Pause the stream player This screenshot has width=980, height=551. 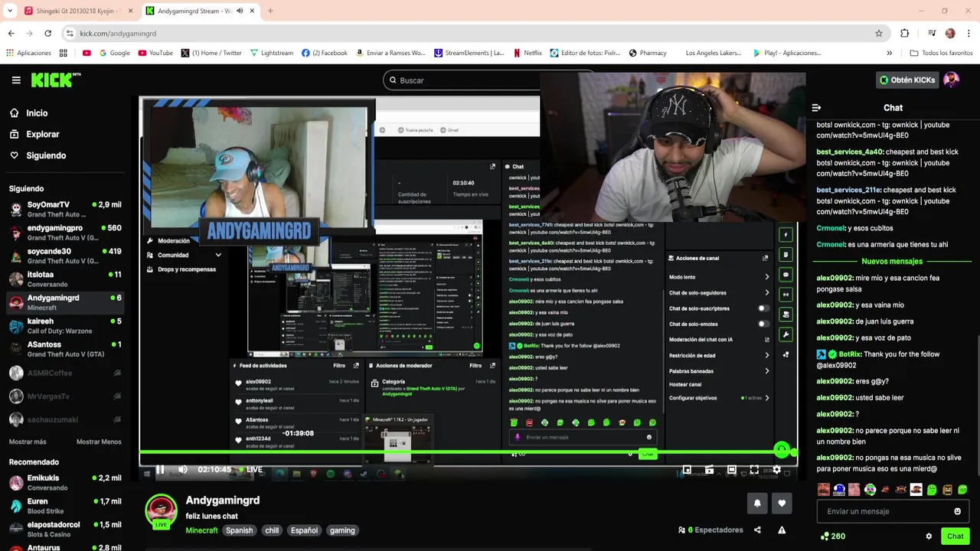(x=160, y=469)
